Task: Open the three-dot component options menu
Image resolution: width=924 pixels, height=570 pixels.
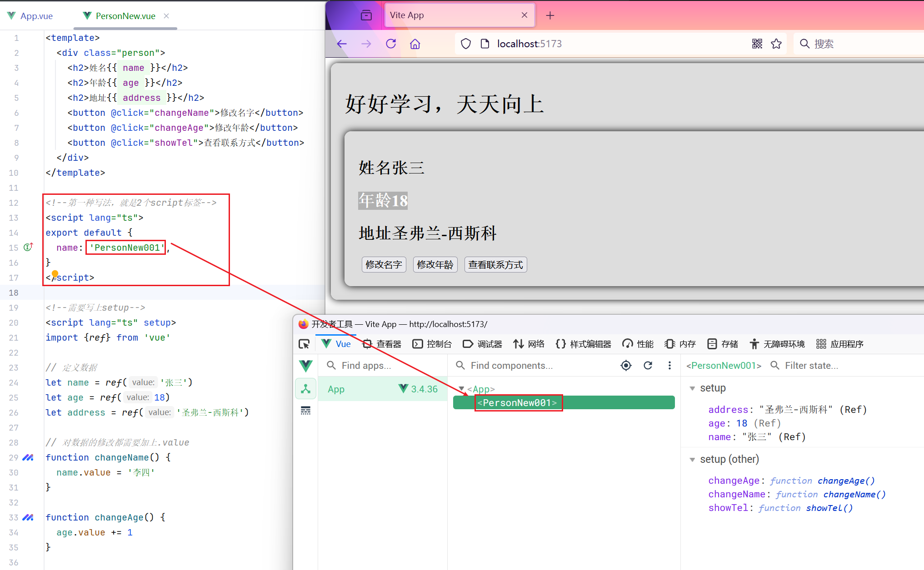Action: pos(669,366)
